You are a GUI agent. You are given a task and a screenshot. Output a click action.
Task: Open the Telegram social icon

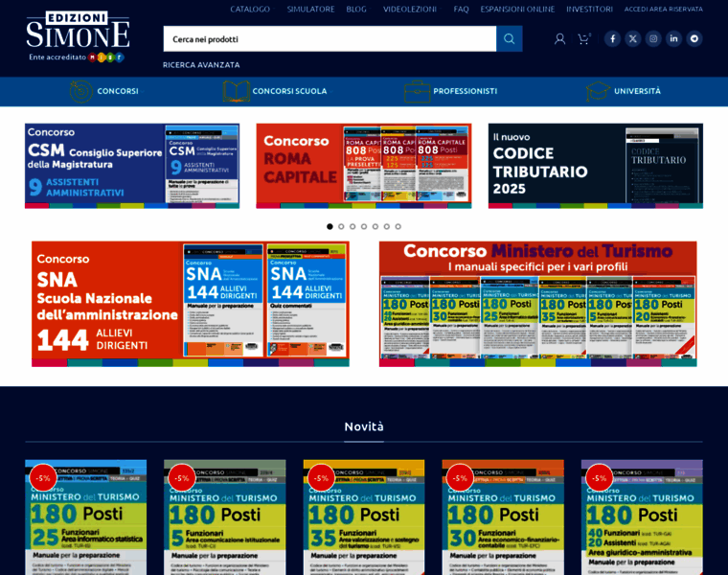tap(694, 39)
